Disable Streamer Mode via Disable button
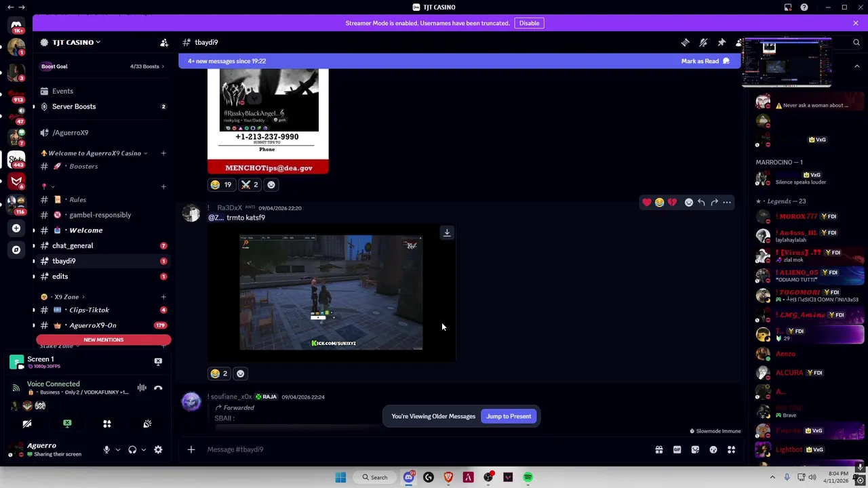Image resolution: width=868 pixels, height=488 pixels. 529,23
